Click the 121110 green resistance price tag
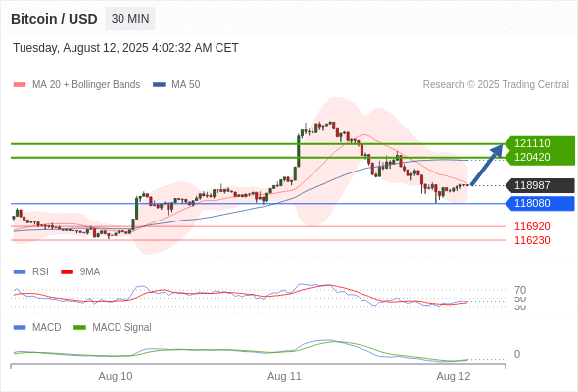The image size is (578, 392). (540, 143)
